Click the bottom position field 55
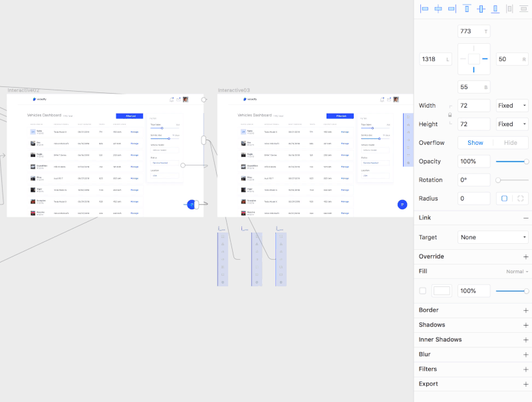Viewport: 532px width, 402px height. 473,87
